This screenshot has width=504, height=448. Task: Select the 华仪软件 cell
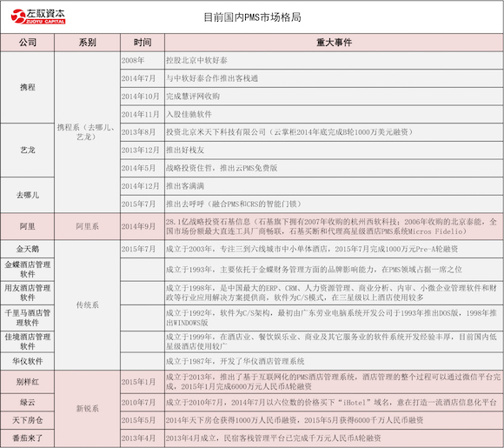[x=27, y=361]
